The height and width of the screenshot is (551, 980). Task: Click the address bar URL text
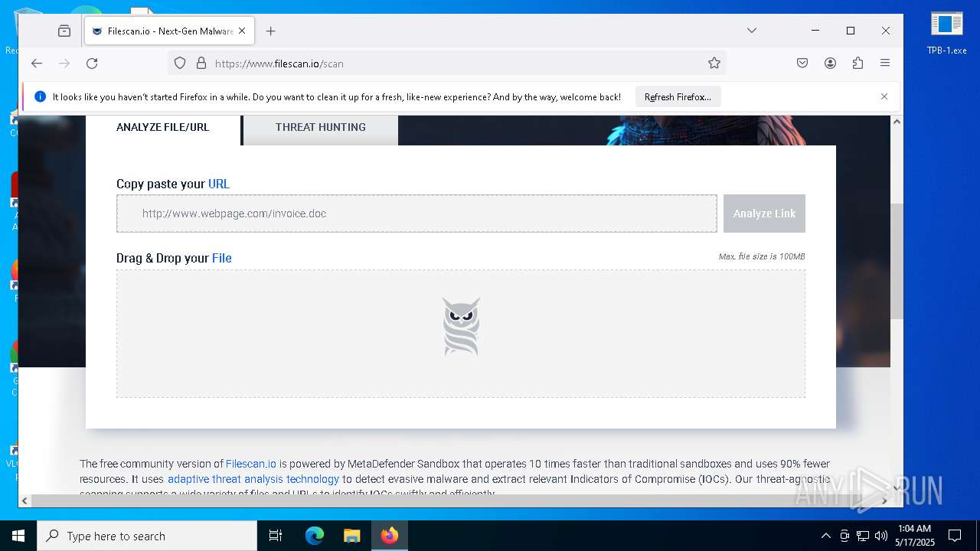coord(279,64)
